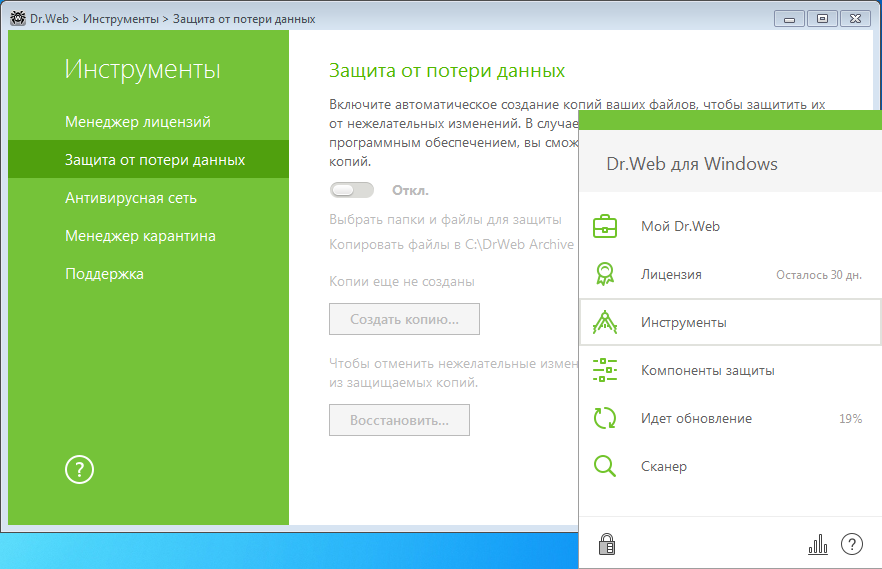Click the Копии еще не созданы text
The image size is (882, 569).
402,281
